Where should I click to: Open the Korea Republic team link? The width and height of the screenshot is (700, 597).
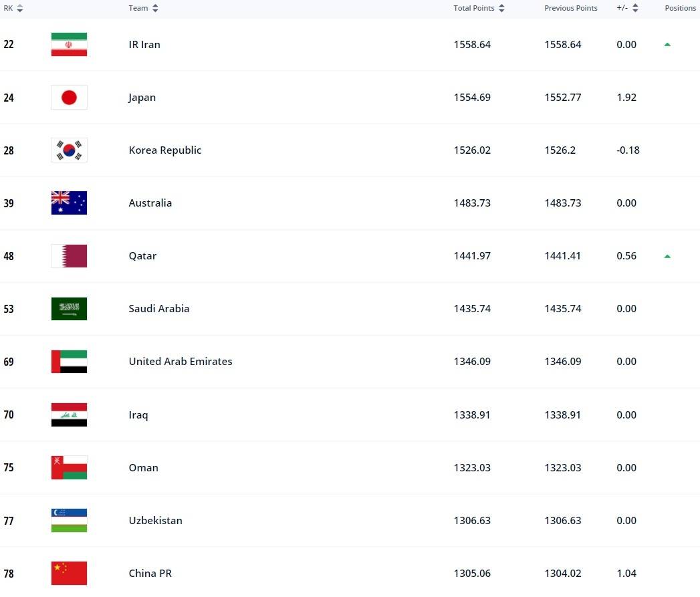(164, 150)
